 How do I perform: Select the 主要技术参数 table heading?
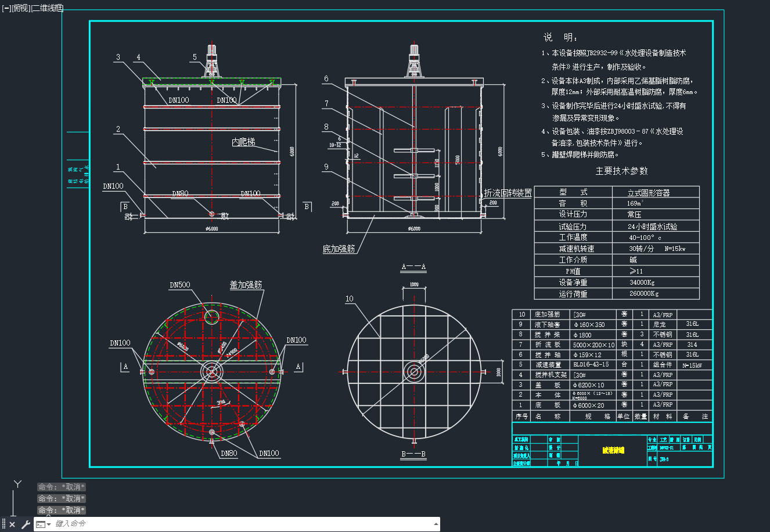[621, 171]
